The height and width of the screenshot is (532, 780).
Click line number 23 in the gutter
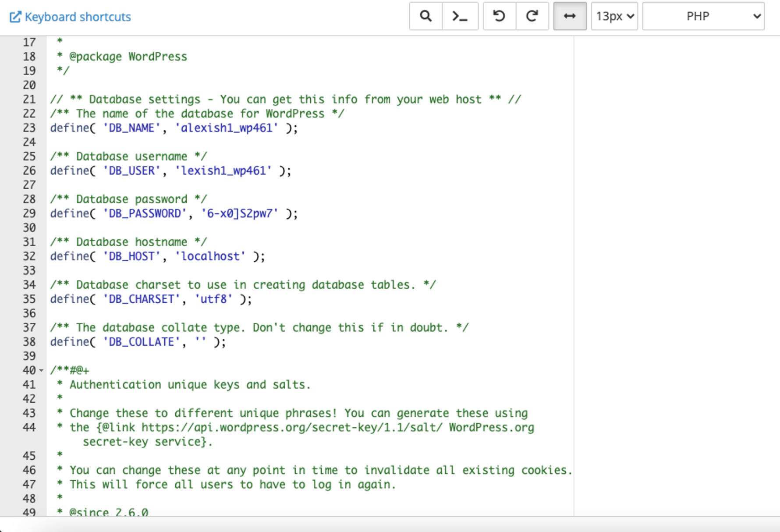coord(29,128)
